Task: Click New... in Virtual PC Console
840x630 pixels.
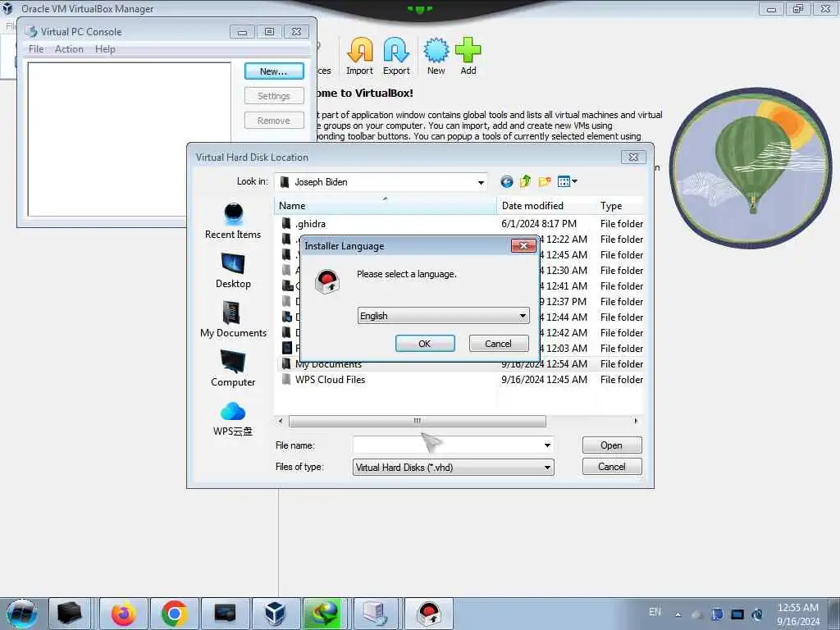Action: (x=274, y=71)
